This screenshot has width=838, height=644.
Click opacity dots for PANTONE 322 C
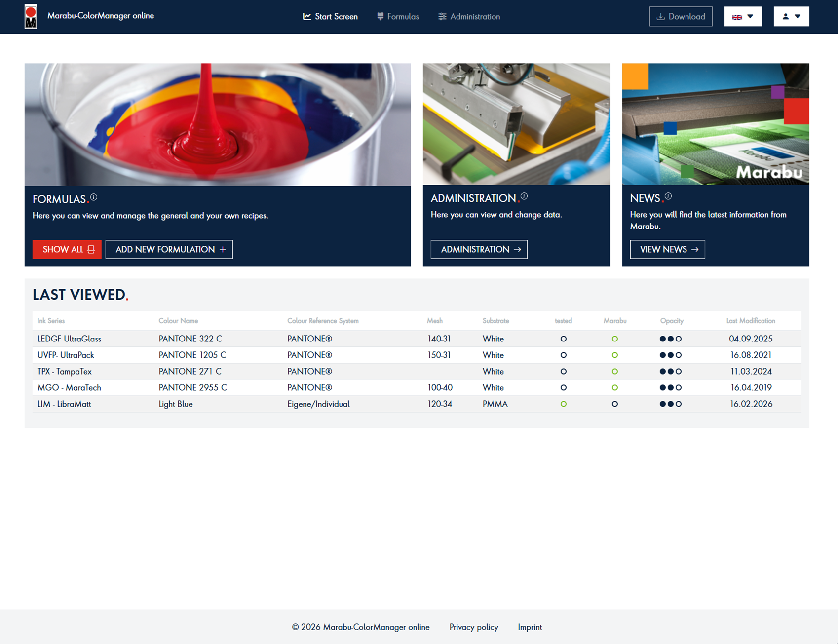pos(671,339)
